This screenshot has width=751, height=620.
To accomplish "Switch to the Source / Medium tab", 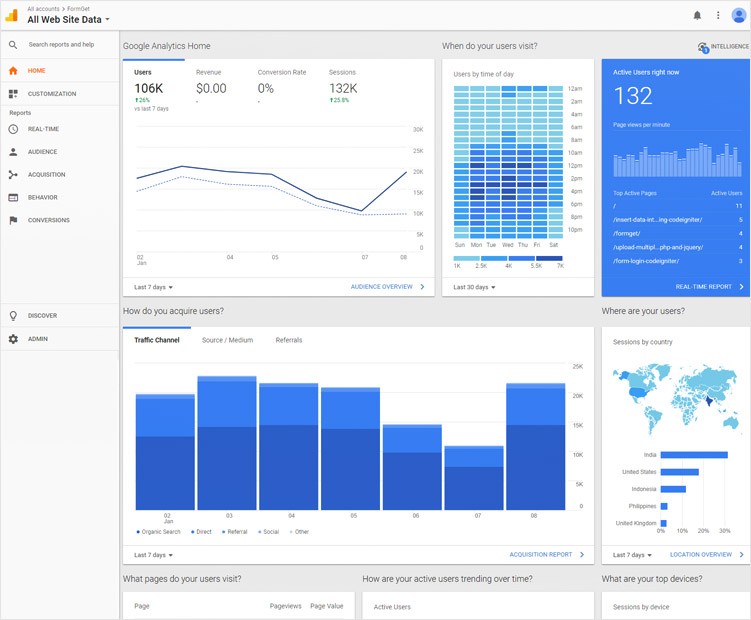I will (x=228, y=340).
